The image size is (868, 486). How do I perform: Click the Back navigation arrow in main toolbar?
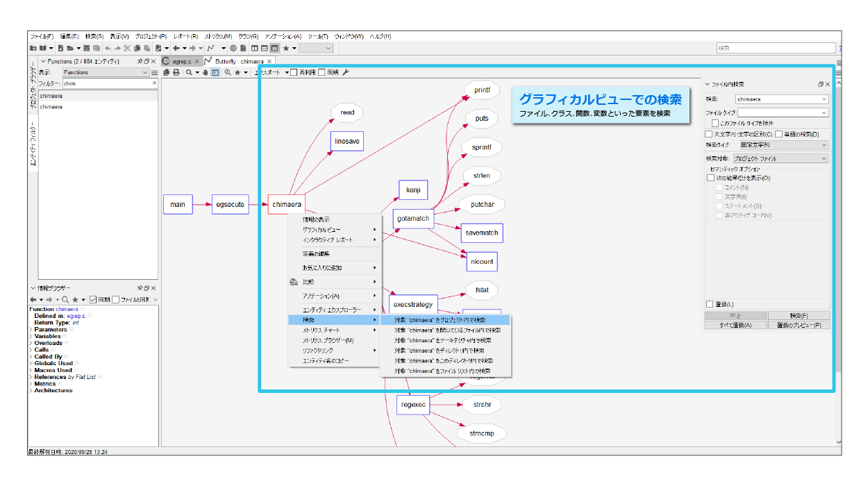click(x=176, y=48)
